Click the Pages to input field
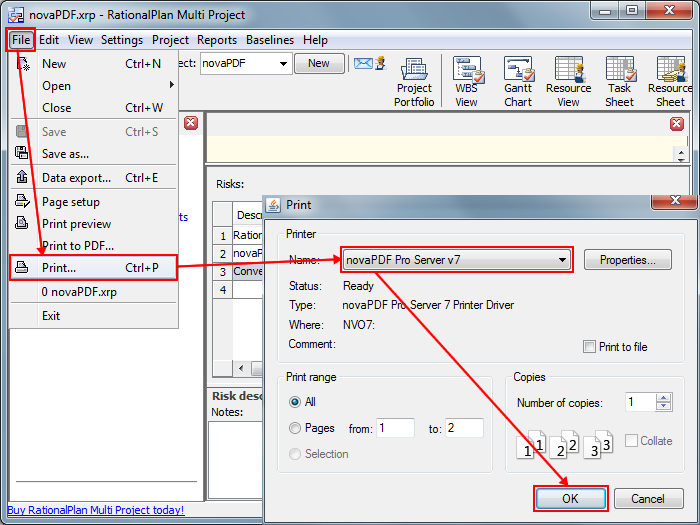 464,428
